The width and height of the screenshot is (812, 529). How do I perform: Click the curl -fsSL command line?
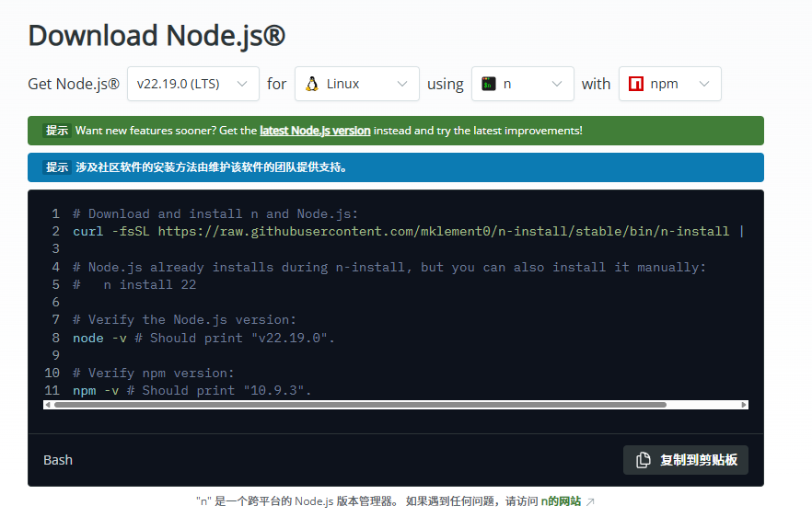pyautogui.click(x=408, y=231)
